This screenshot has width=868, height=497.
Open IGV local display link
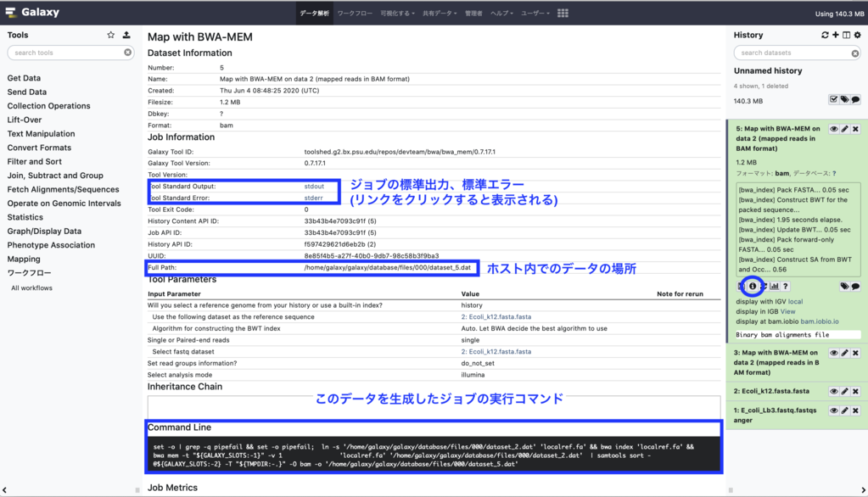(796, 302)
